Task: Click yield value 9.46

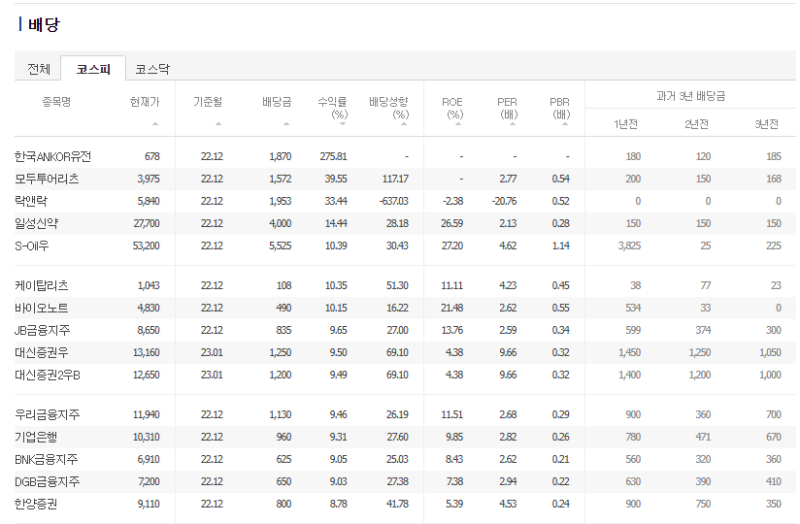Action: click(x=338, y=415)
